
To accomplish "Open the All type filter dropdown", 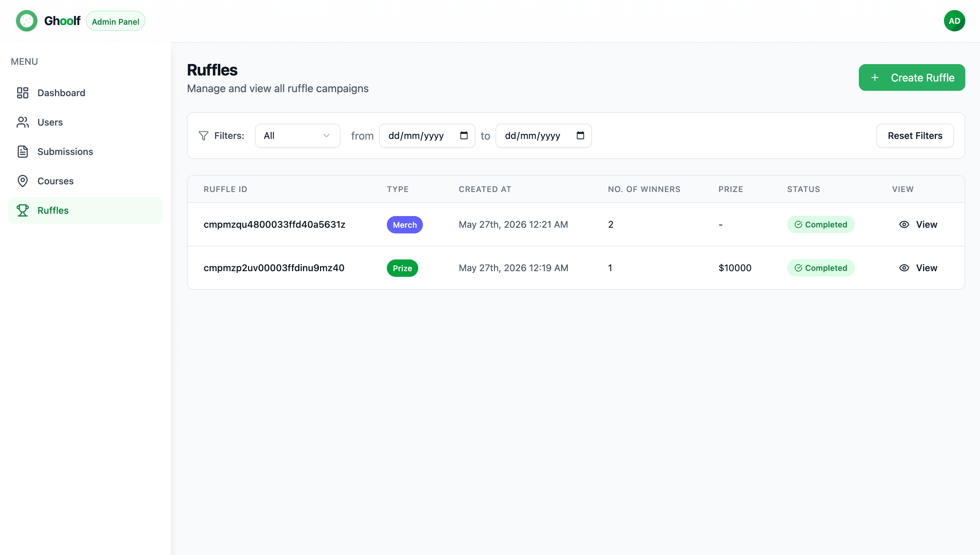I will point(298,135).
